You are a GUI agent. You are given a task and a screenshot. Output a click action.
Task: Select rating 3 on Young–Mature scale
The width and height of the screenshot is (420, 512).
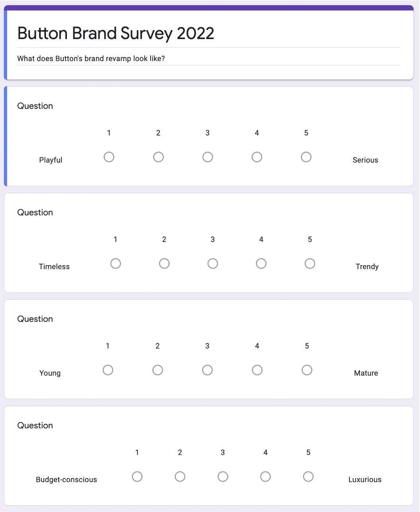point(207,370)
